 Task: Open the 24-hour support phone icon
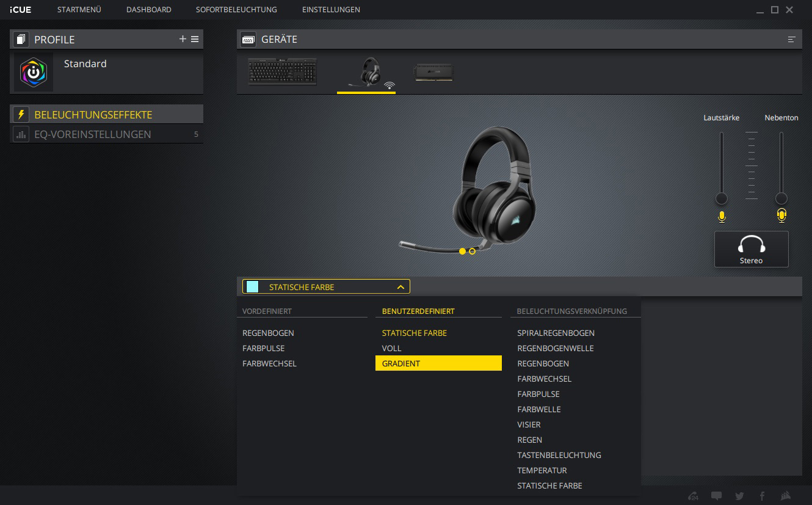[693, 496]
